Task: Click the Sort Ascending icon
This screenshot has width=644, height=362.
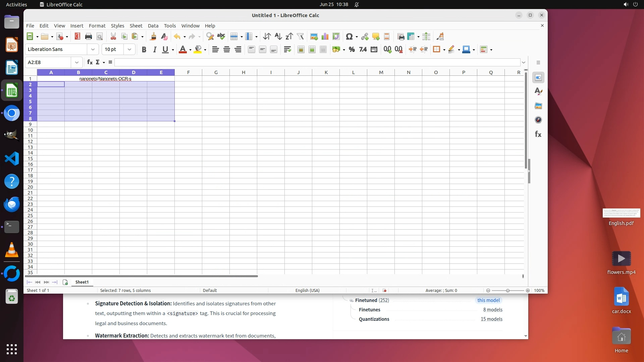Action: (x=278, y=37)
